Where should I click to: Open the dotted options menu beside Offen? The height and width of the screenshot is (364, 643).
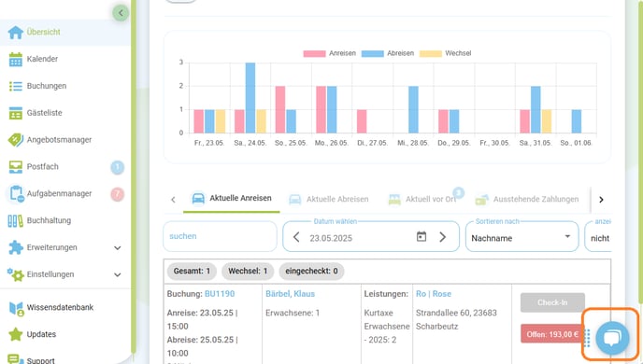pos(587,338)
